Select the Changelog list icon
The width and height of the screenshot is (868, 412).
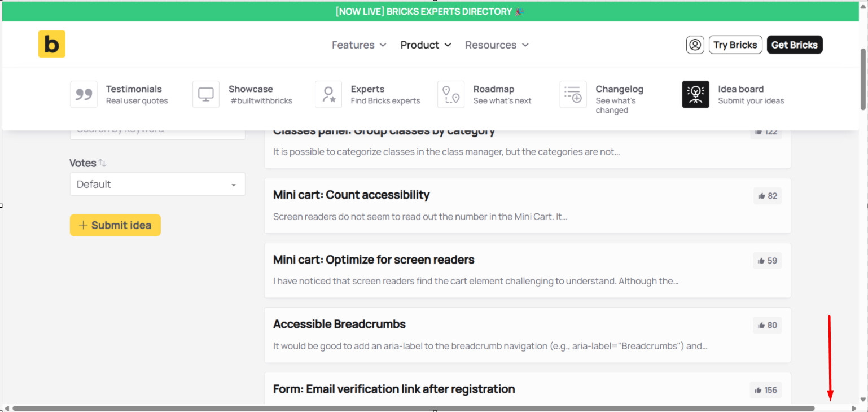coord(573,94)
